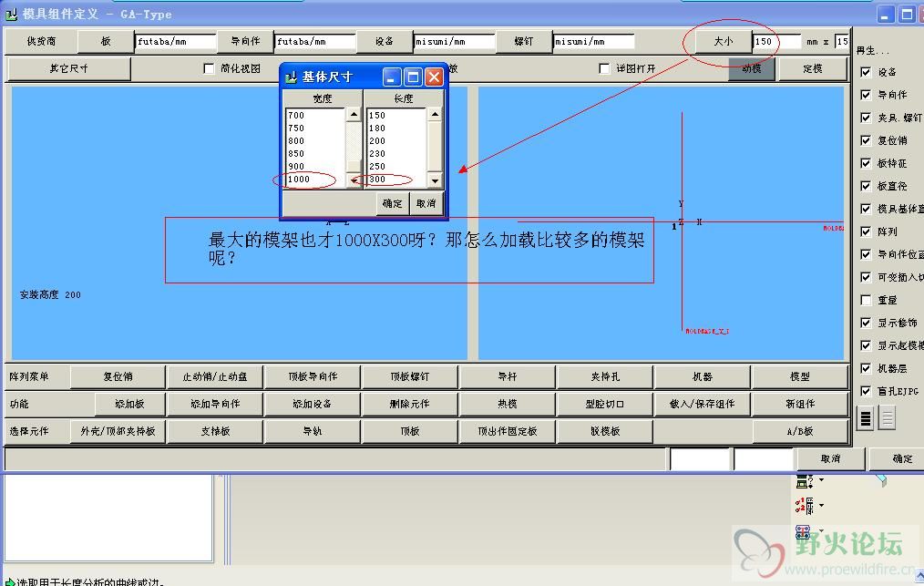Toggle the 简化视图 checkbox

(x=209, y=68)
